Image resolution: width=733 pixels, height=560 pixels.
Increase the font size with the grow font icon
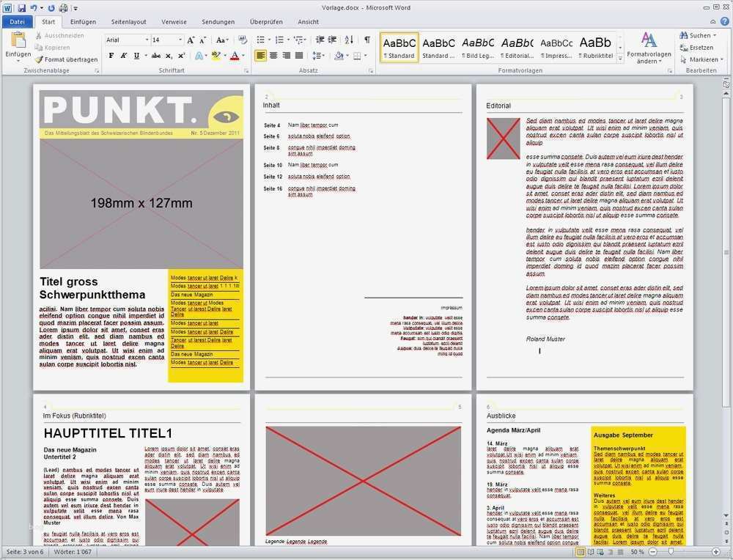click(191, 40)
